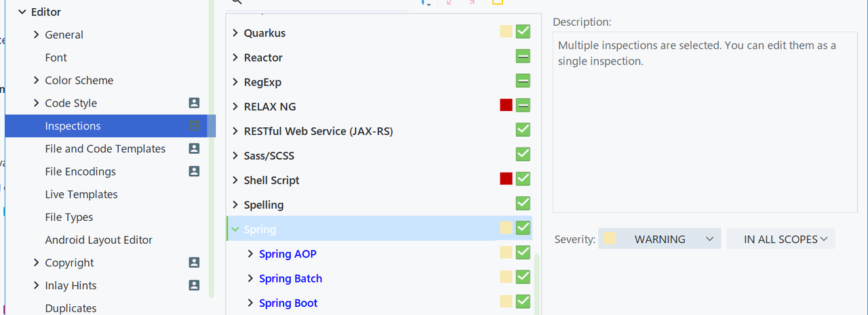Open the IN ALL SCOPES dropdown

[781, 239]
